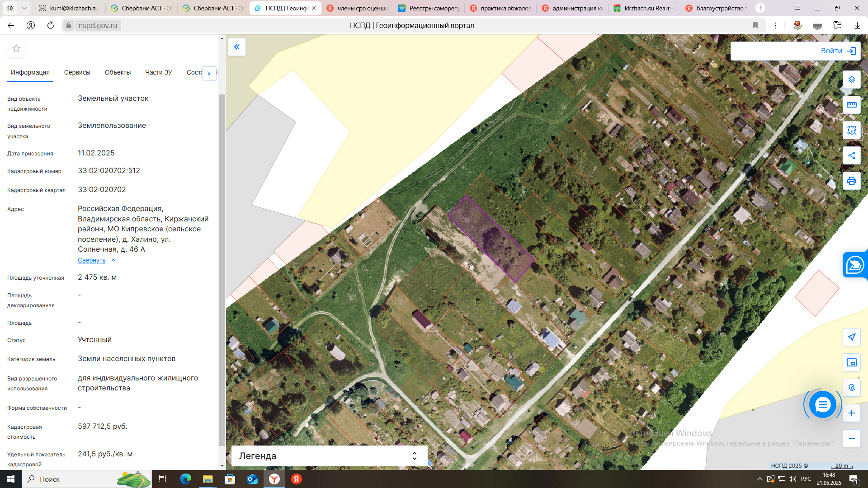Viewport: 868px width, 488px height.
Task: Open the chat assistant bubble
Action: click(x=822, y=404)
